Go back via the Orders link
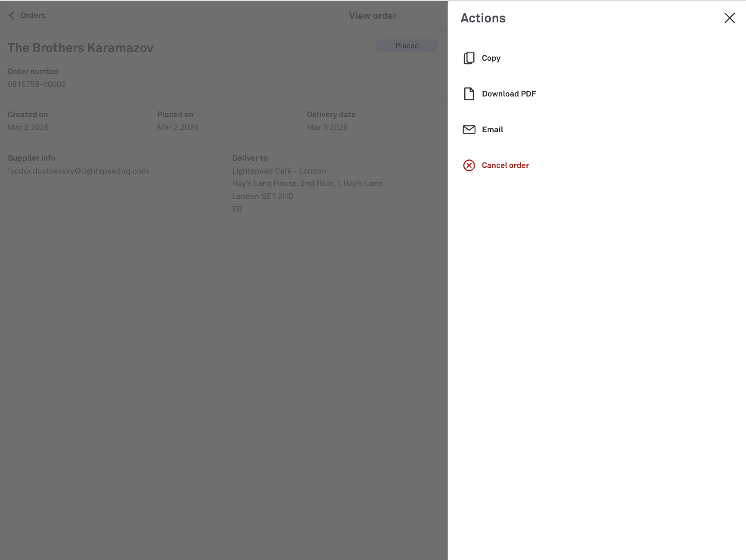746x560 pixels. point(33,16)
